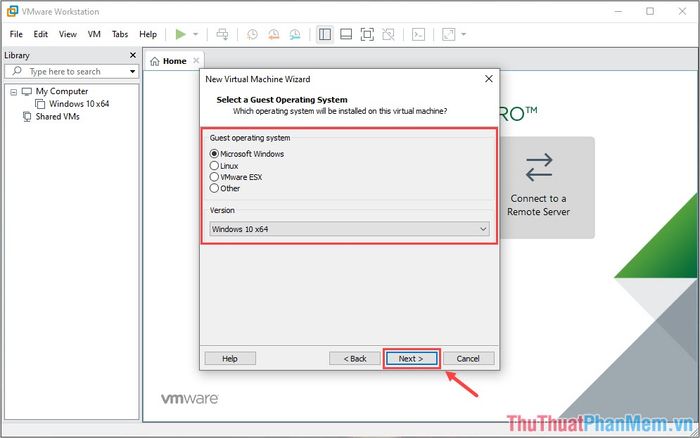700x438 pixels.
Task: Click the Unity mode toolbar icon
Action: coord(388,34)
